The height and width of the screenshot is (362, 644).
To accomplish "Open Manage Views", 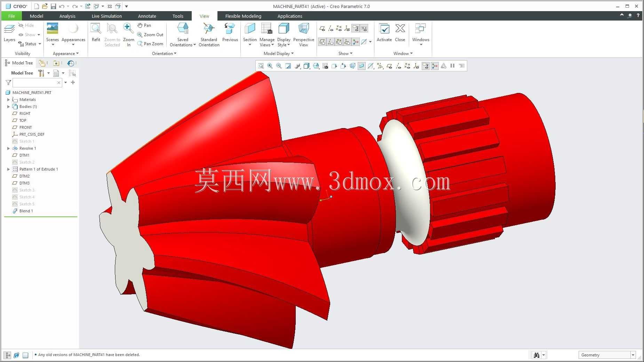I will pos(267,34).
